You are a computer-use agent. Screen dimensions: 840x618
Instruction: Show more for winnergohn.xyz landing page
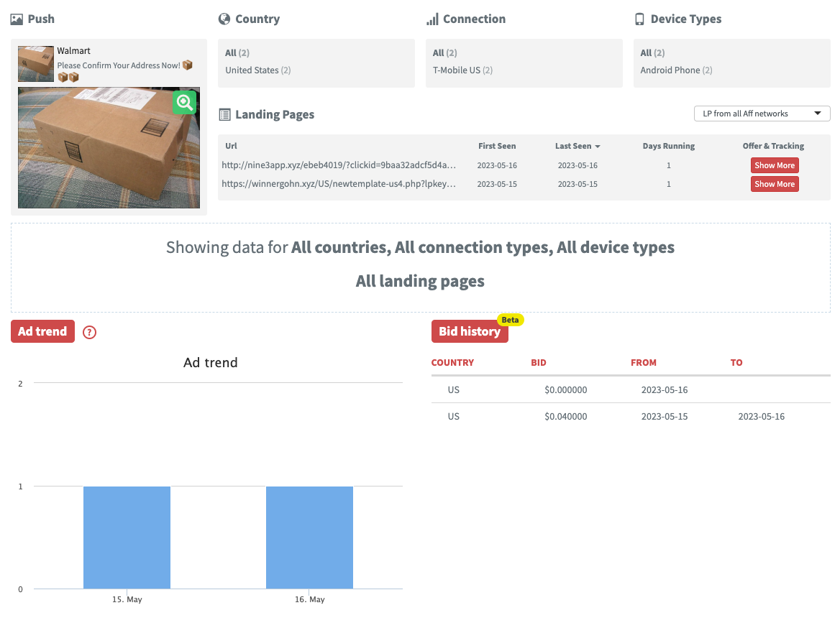point(774,184)
